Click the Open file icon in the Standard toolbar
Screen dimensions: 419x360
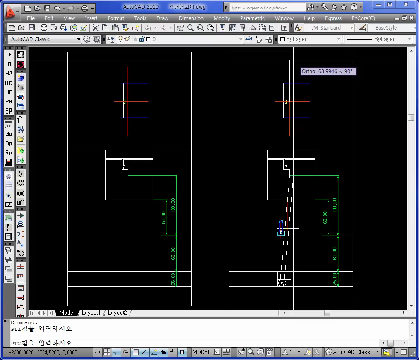[21, 28]
